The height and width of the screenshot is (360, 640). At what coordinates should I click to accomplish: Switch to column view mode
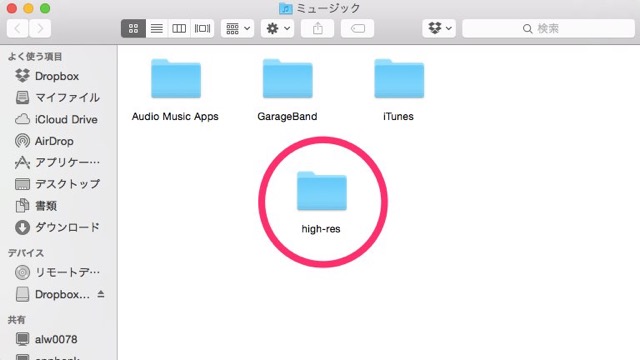click(x=179, y=28)
